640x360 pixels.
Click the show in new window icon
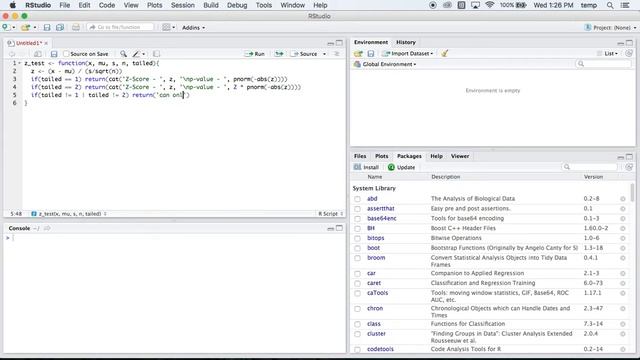(x=38, y=54)
